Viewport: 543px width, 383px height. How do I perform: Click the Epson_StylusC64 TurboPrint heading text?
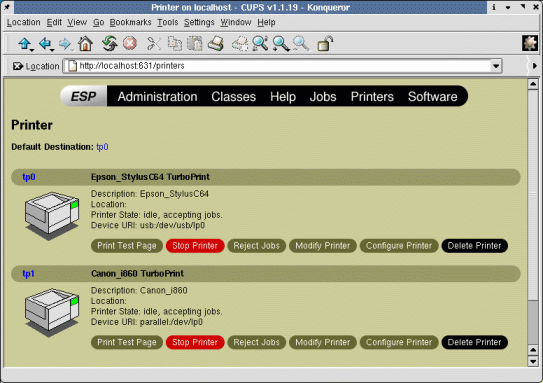click(x=150, y=177)
